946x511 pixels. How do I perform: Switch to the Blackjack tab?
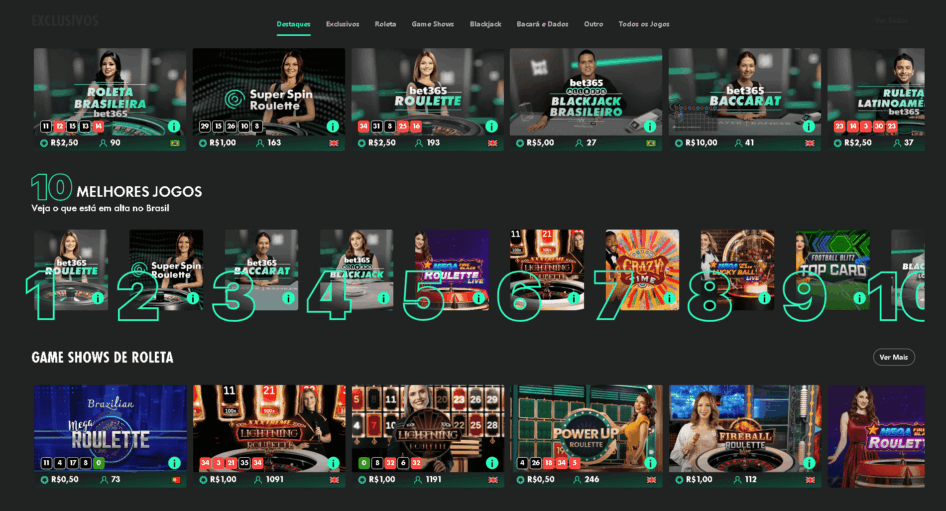(486, 24)
